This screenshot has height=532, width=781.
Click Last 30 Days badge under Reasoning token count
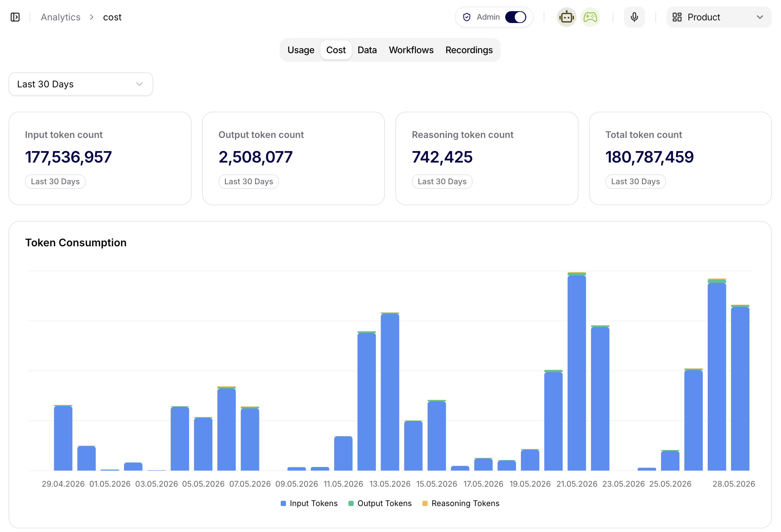[442, 182]
